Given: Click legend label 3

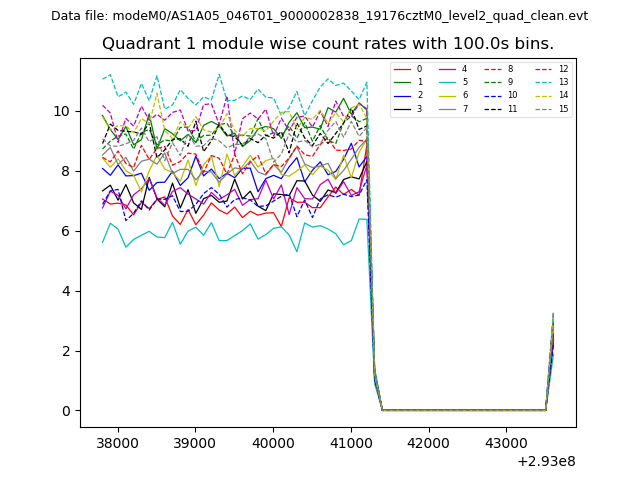Looking at the screenshot, I should (x=419, y=108).
